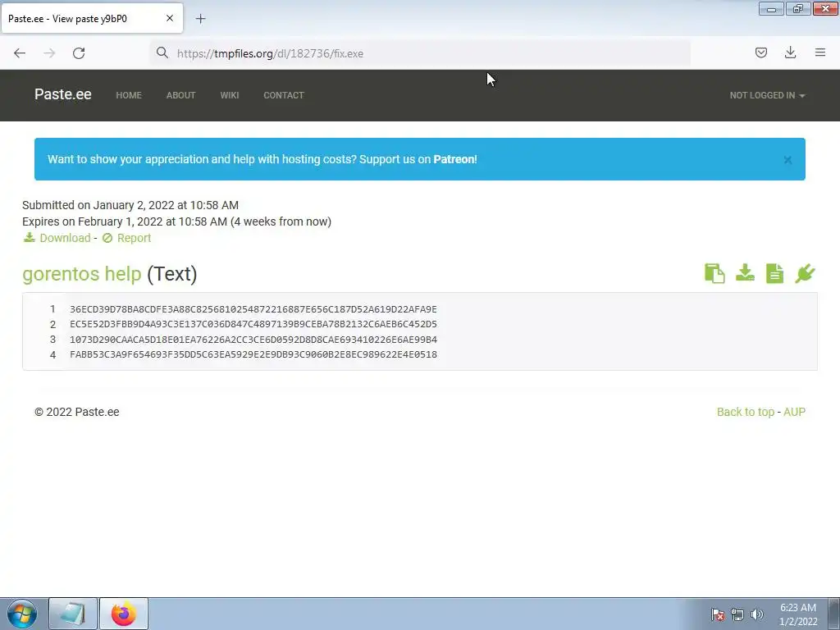Copy paste to clipboard icon

714,273
